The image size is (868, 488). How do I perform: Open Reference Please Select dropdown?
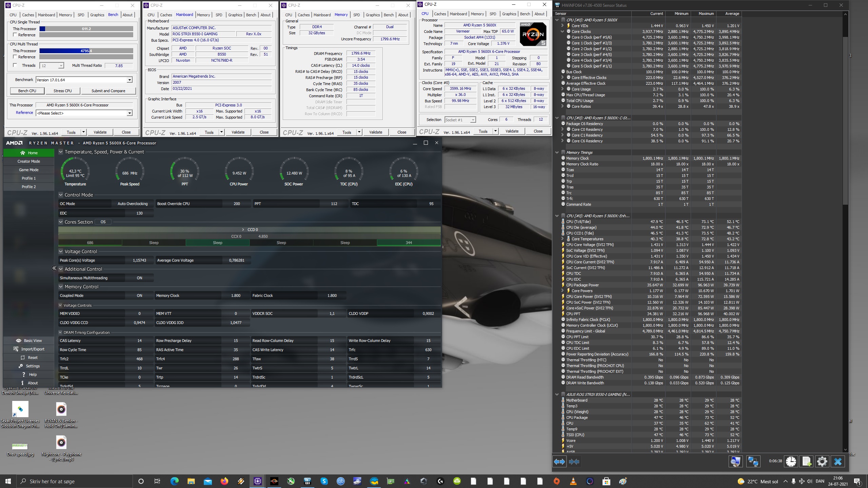(129, 113)
